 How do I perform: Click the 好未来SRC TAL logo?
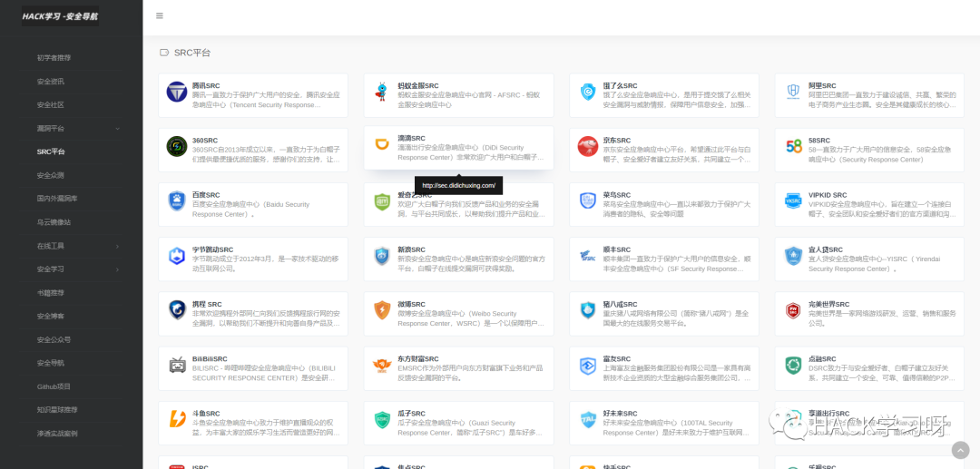[x=588, y=420]
